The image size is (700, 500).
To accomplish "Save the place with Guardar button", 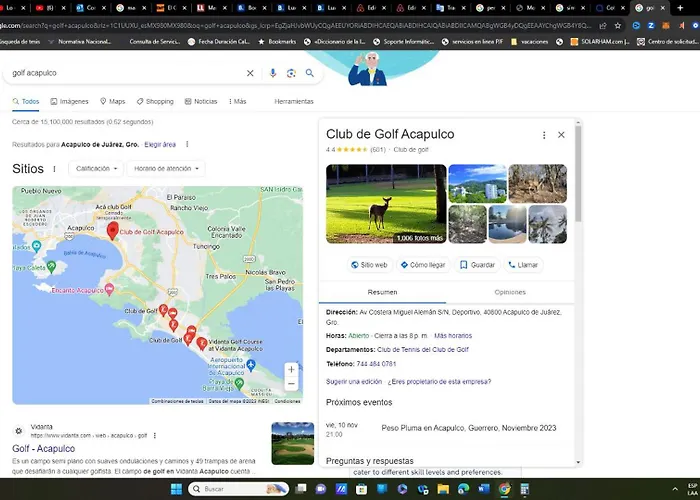I will 477,265.
